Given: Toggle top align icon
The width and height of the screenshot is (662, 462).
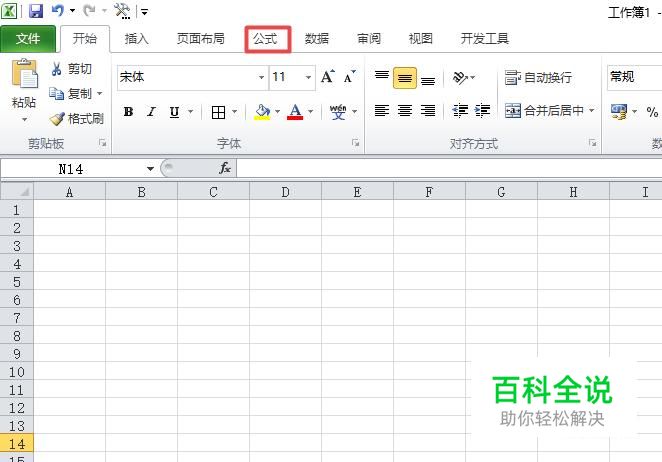Looking at the screenshot, I should point(382,77).
